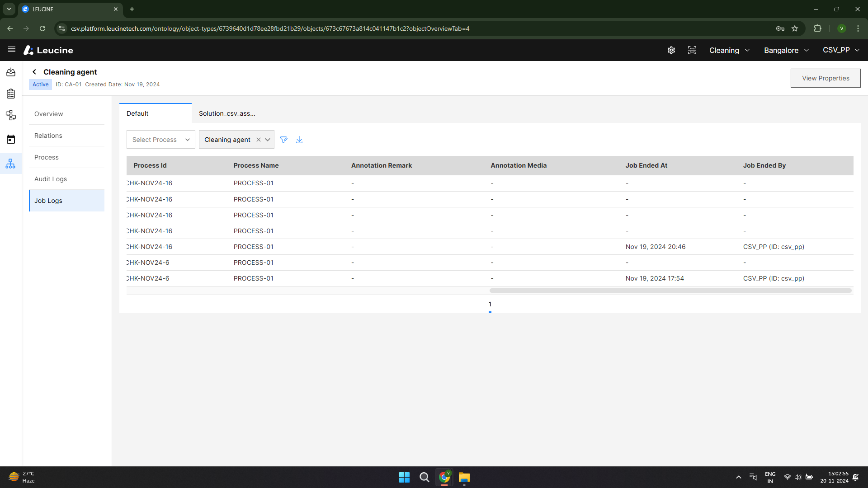Image resolution: width=868 pixels, height=488 pixels.
Task: Open browser extensions puzzle icon
Action: point(817,28)
